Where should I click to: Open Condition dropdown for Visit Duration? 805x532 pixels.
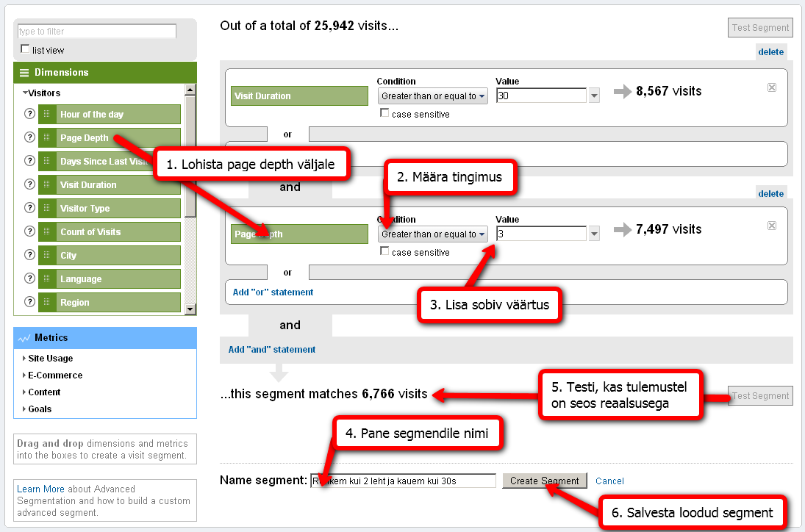pos(433,96)
